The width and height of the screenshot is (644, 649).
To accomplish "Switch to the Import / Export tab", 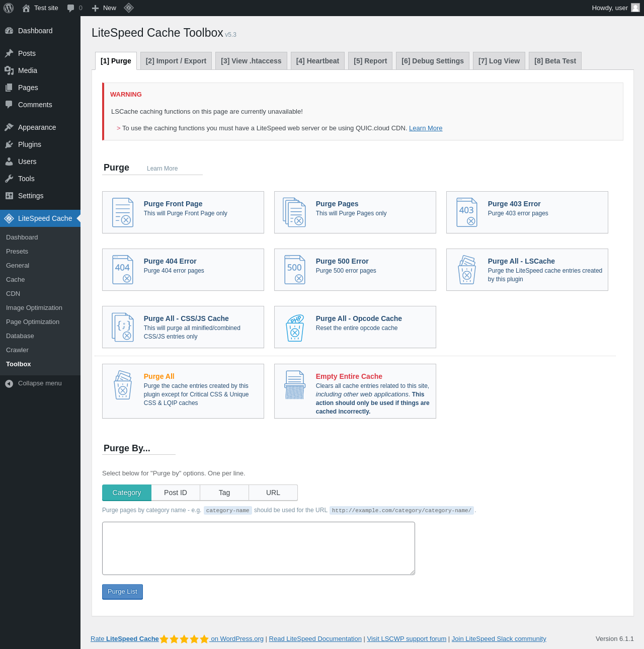I will (176, 61).
